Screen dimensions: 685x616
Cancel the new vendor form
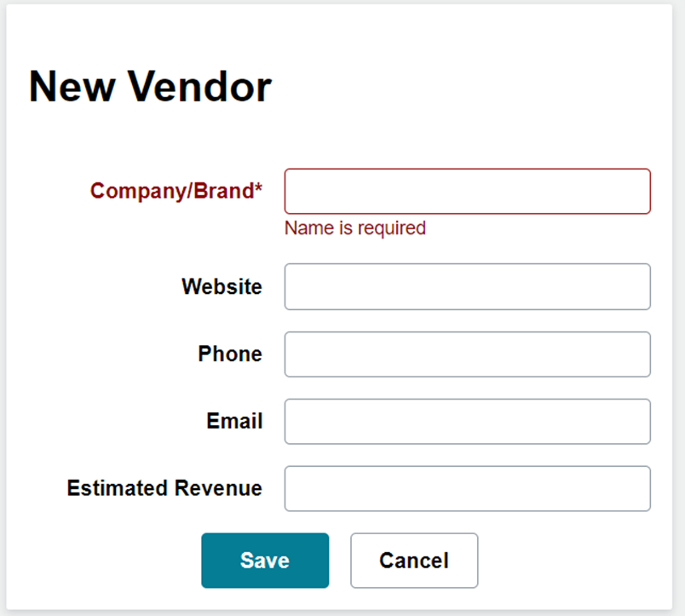pos(414,561)
